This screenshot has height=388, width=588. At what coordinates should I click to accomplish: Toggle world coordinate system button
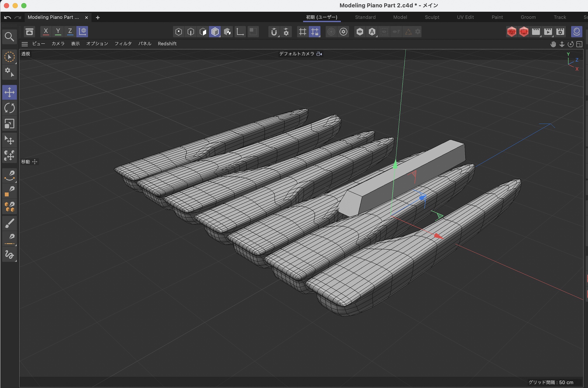click(82, 31)
